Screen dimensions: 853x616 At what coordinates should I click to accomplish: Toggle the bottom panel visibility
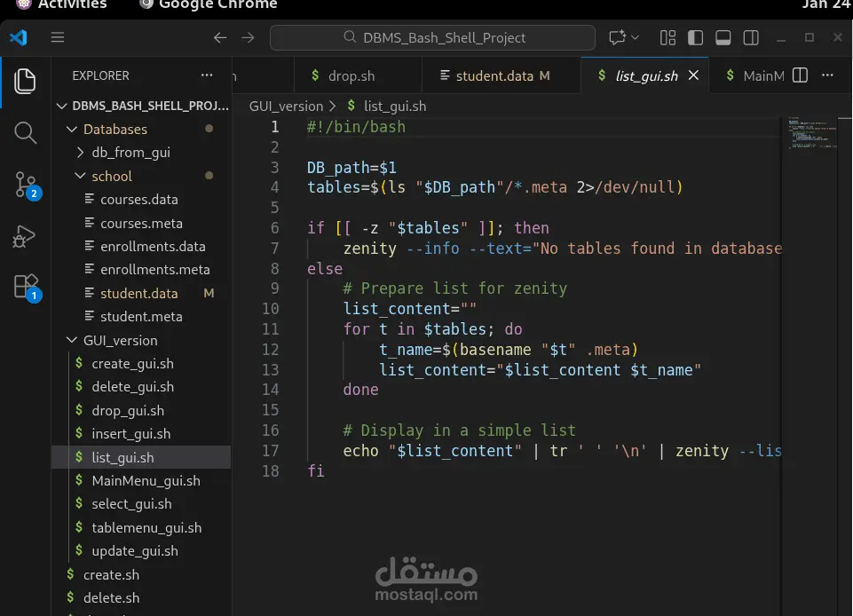(723, 37)
